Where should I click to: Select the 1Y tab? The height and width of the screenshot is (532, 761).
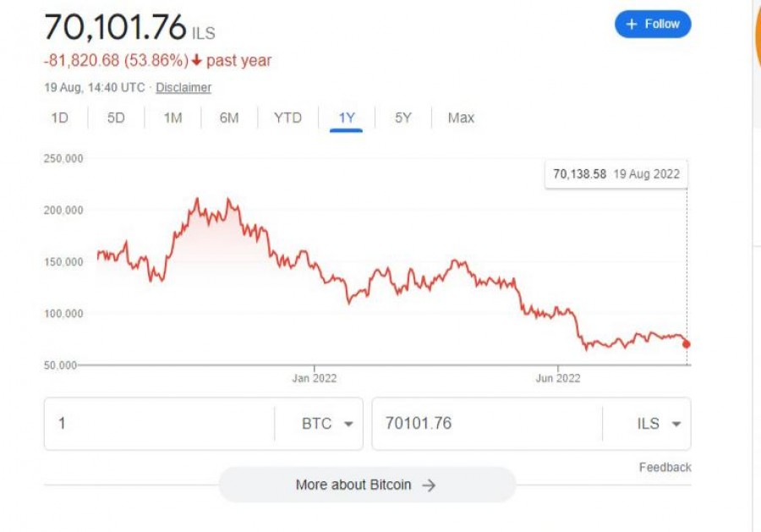[x=347, y=118]
